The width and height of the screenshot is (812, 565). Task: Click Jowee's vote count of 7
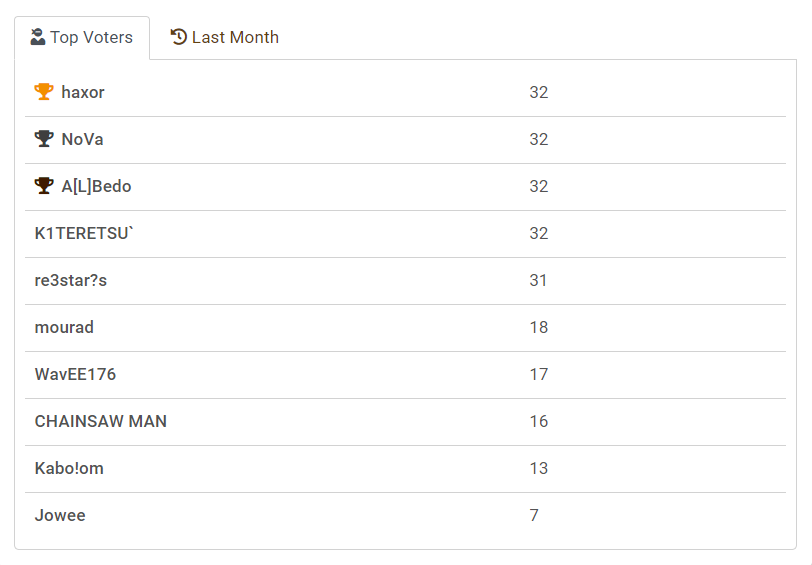(534, 515)
